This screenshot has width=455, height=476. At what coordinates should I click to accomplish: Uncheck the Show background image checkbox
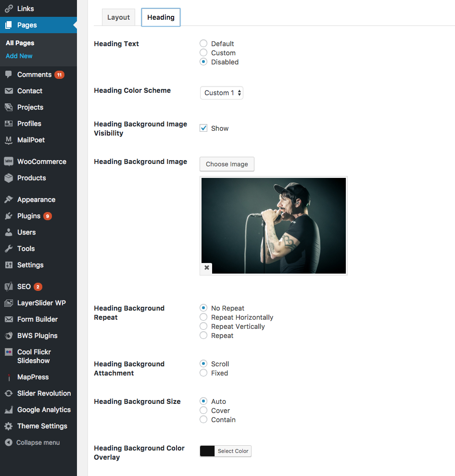tap(204, 128)
